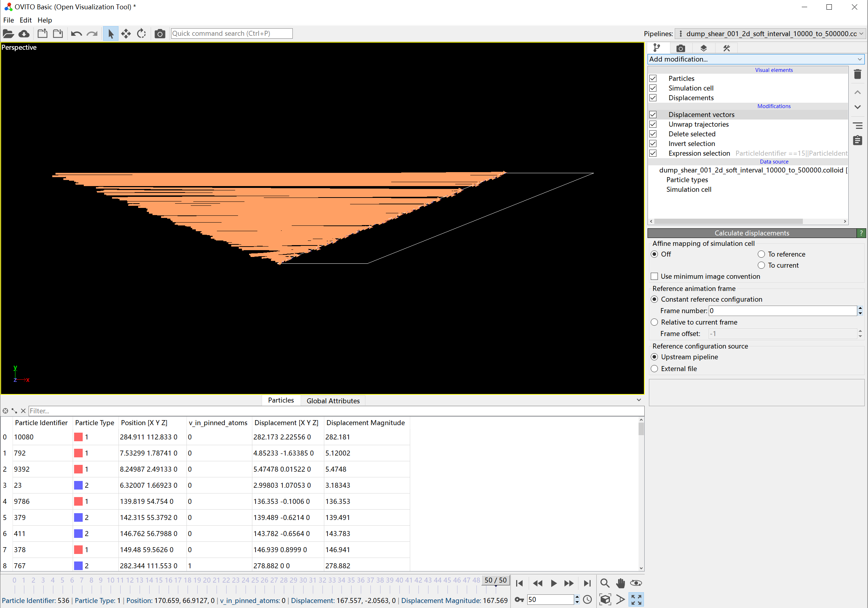Select Relative to current frame option
The height and width of the screenshot is (608, 868).
click(654, 322)
